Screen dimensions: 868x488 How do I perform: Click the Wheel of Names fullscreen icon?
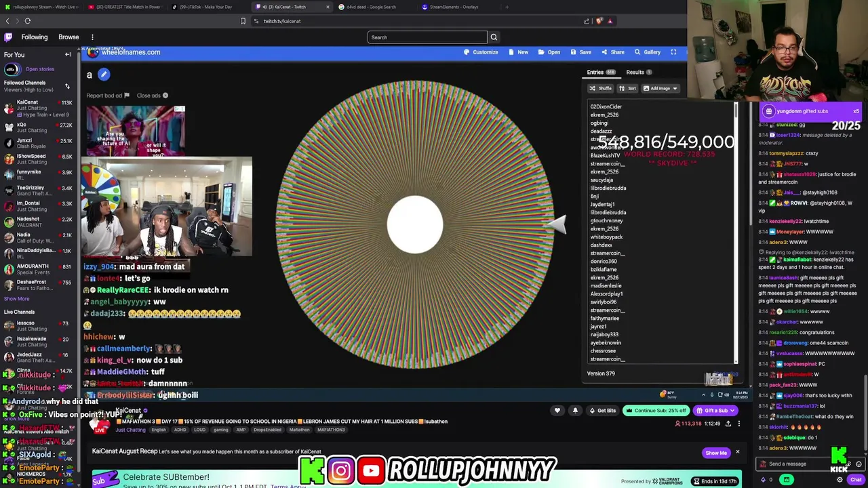pos(673,52)
